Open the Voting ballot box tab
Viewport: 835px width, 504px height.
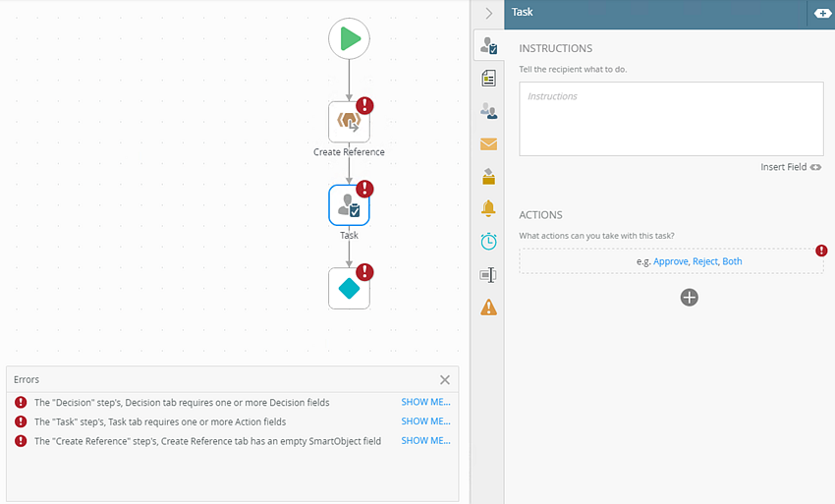pos(488,176)
